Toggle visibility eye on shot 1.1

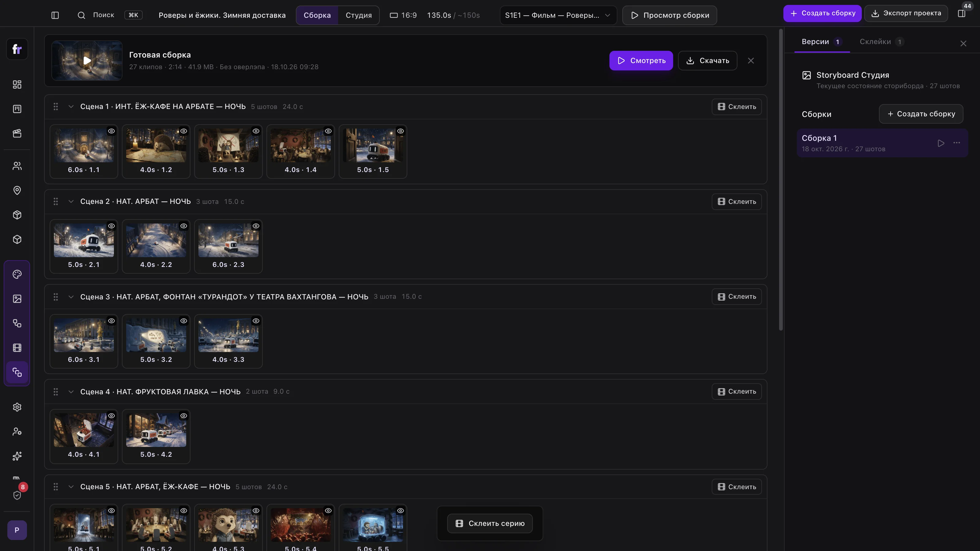pyautogui.click(x=111, y=131)
